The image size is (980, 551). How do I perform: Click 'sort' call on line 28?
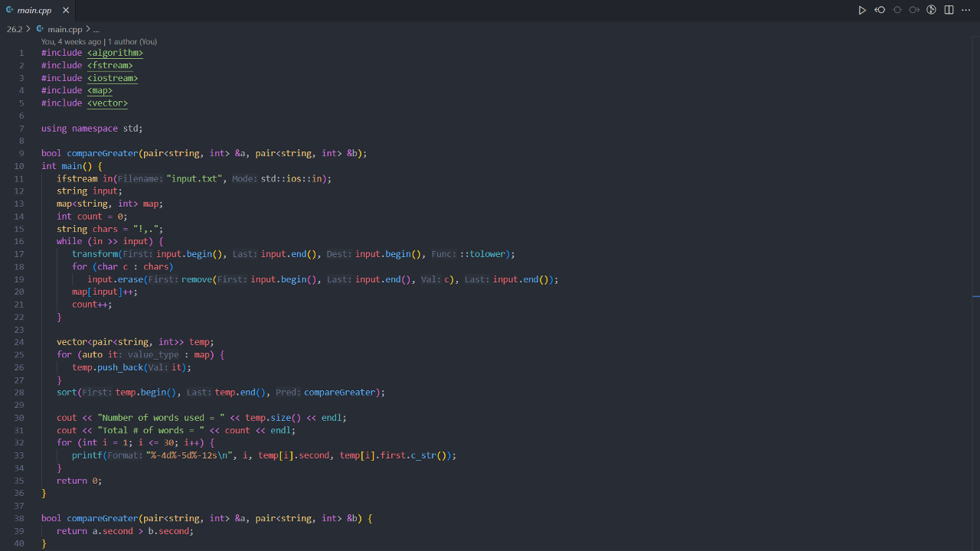click(67, 392)
